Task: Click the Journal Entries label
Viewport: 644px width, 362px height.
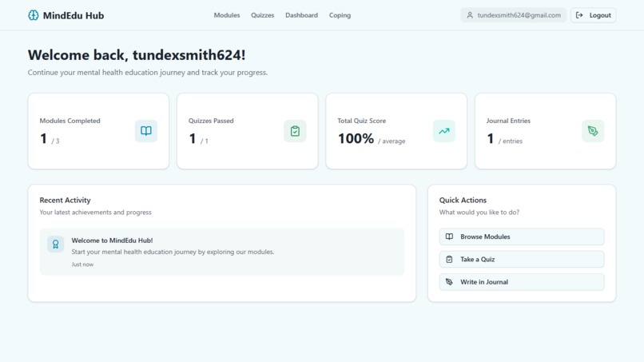Action: tap(508, 121)
